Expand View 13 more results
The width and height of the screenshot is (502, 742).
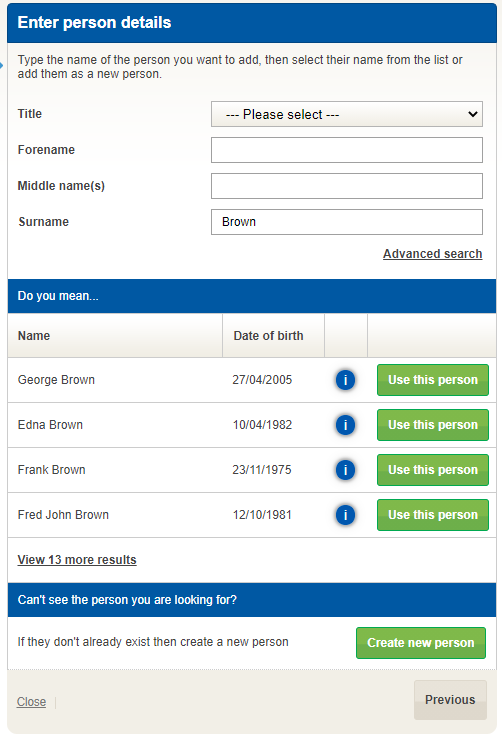(77, 560)
